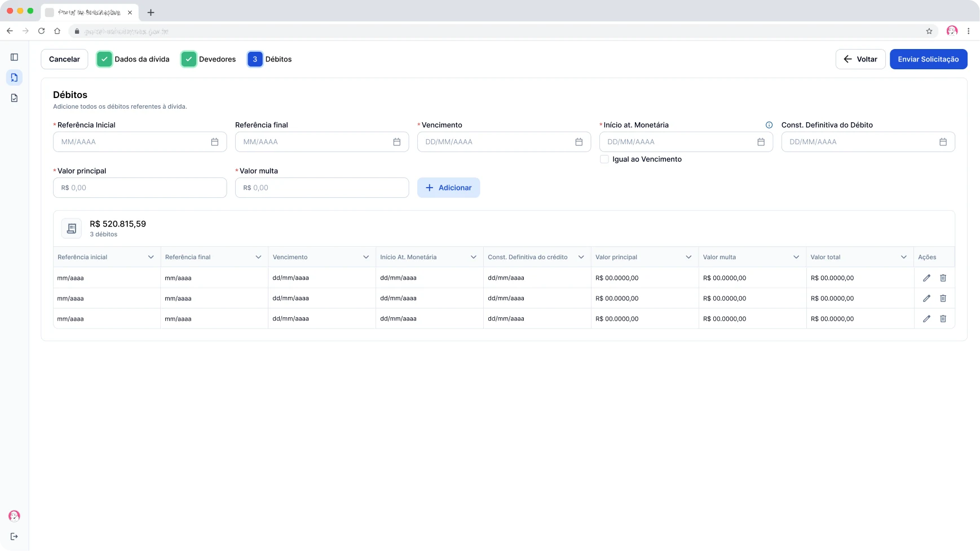Open calendar picker for Vencimento field

point(579,142)
